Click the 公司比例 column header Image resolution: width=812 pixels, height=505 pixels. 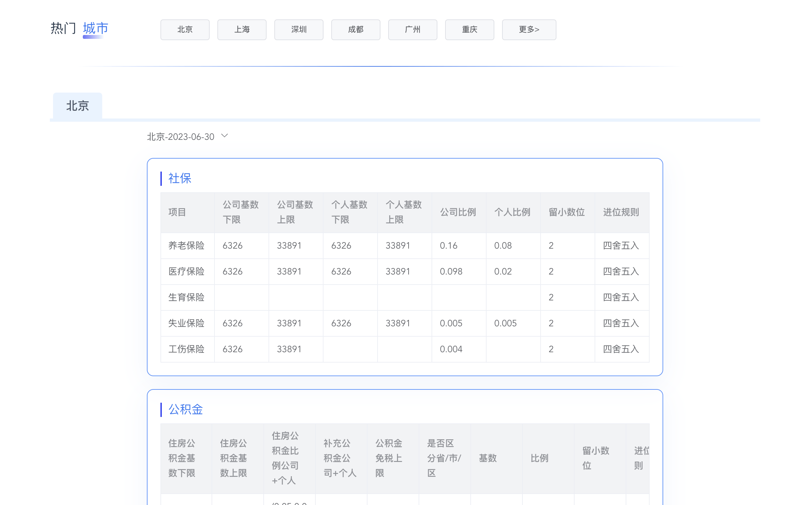(458, 212)
